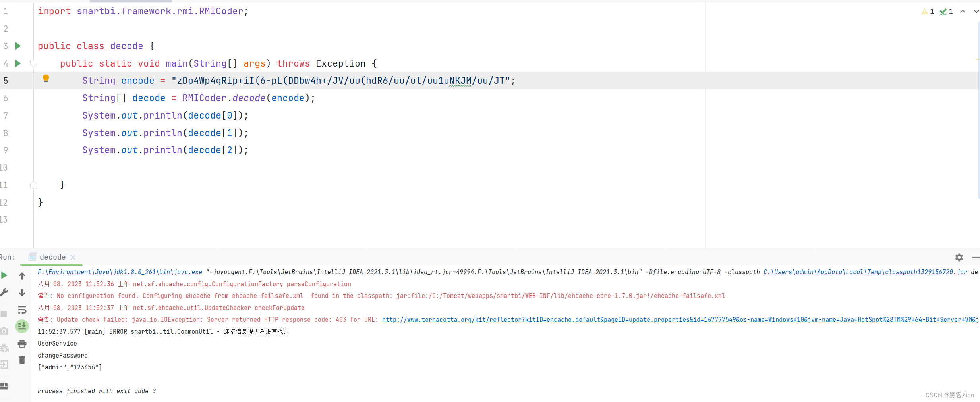
Task: Hide the Run tool window minimize dash
Action: pyautogui.click(x=976, y=257)
